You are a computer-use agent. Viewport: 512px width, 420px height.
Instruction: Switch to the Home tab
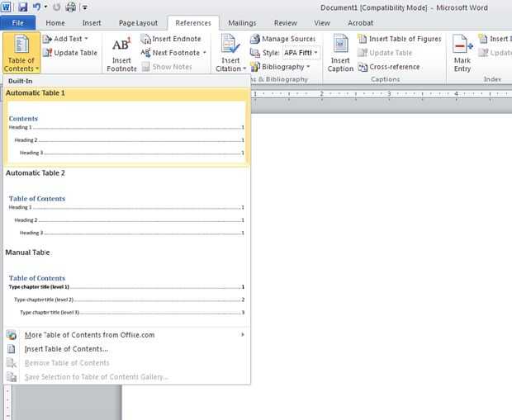click(55, 23)
